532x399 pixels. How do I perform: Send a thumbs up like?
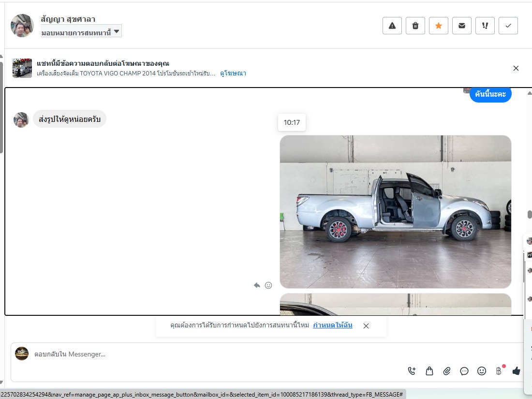pyautogui.click(x=516, y=371)
